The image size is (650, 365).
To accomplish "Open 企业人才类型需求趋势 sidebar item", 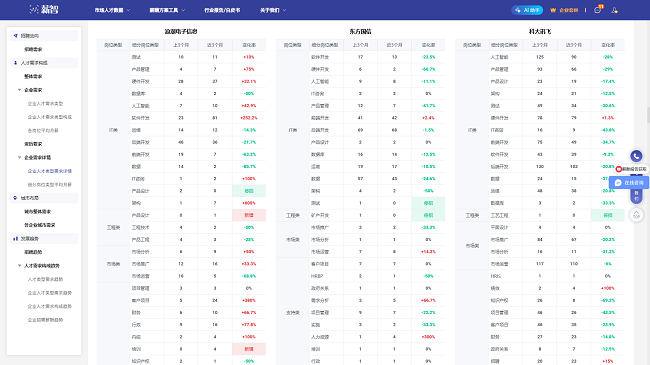I will [50, 293].
